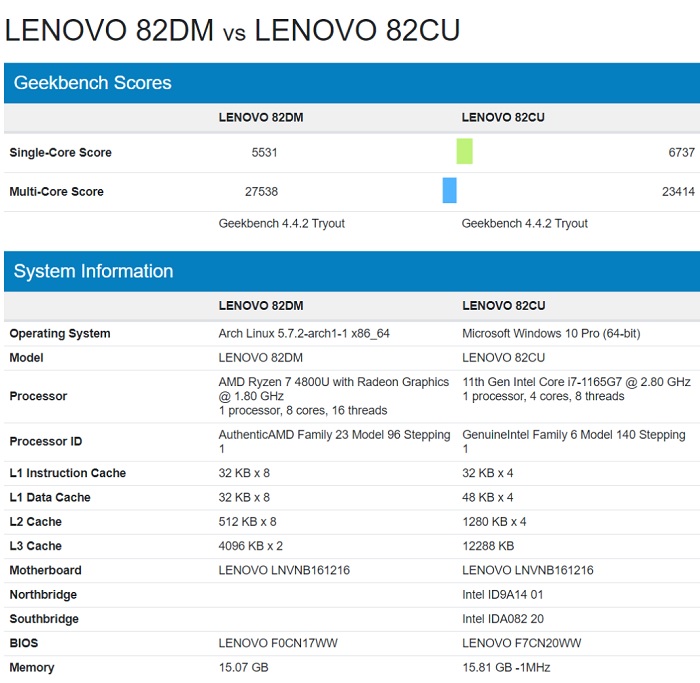Select LENOVO F7CN20WW BIOS value
The width and height of the screenshot is (700, 683).
(522, 643)
